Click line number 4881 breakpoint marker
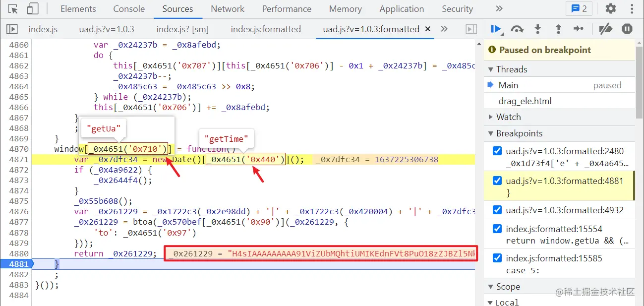 coord(19,264)
